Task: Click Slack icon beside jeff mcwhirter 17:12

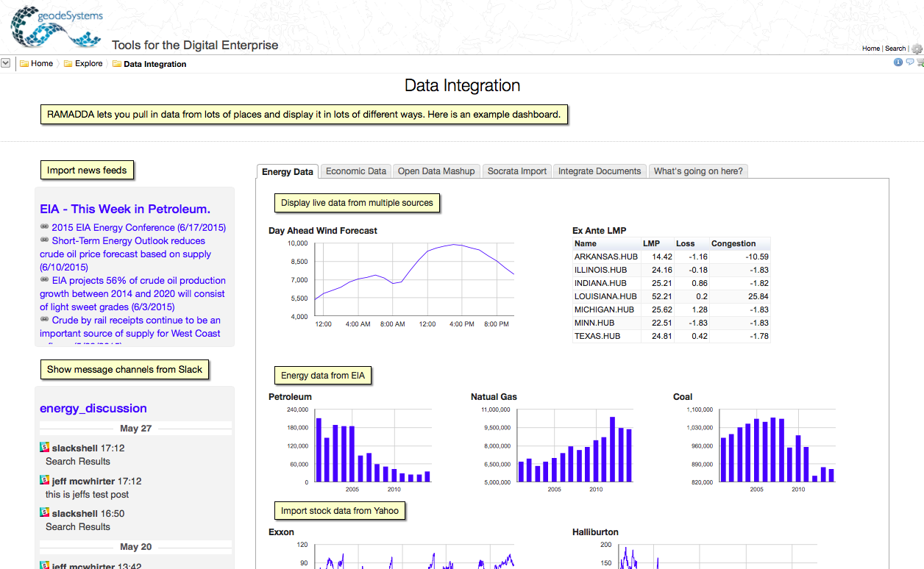Action: (44, 480)
